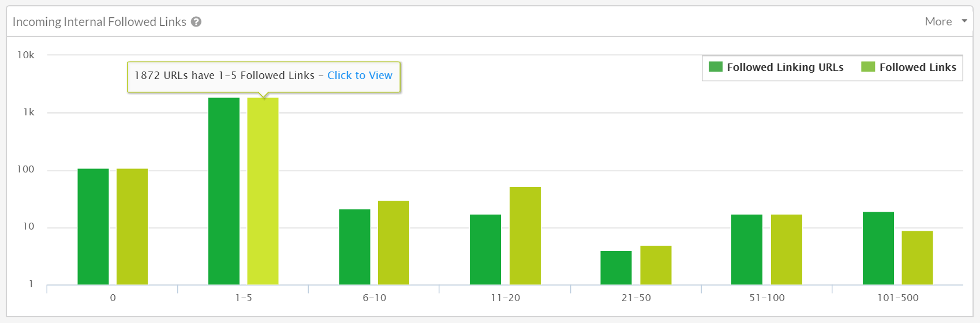The image size is (980, 323).
Task: Click the dark green Followed Linking URLs swatch
Action: pos(716,67)
